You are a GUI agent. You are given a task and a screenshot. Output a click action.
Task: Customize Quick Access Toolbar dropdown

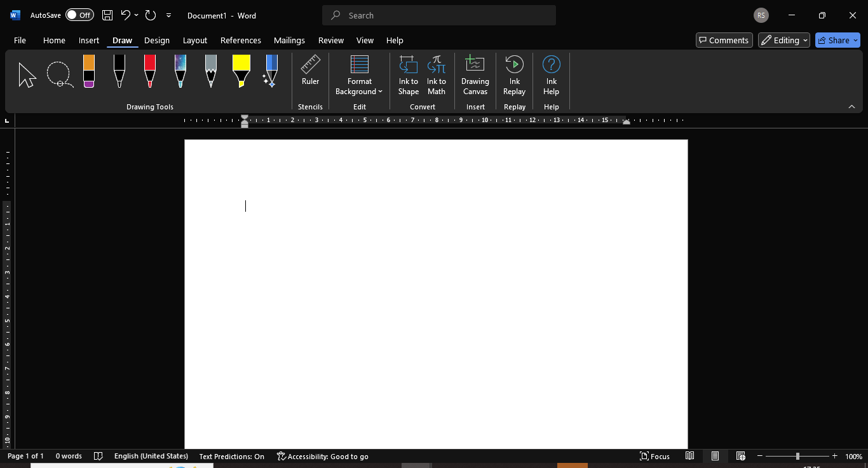click(168, 15)
